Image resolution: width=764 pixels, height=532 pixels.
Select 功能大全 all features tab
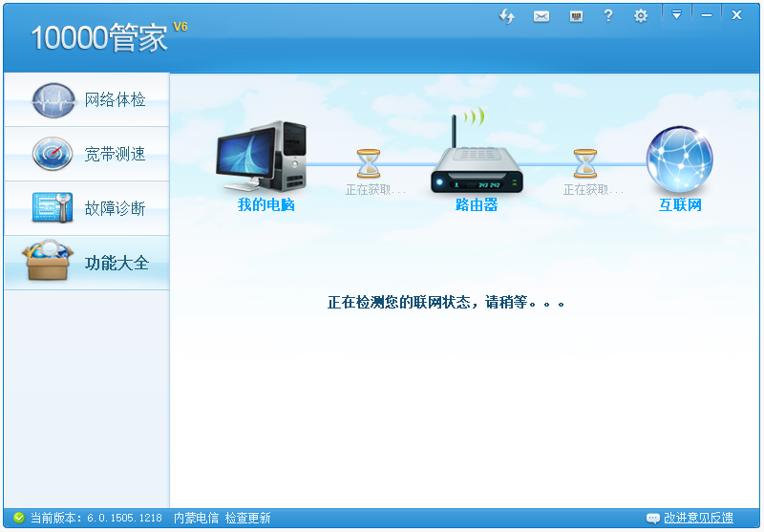[x=87, y=263]
